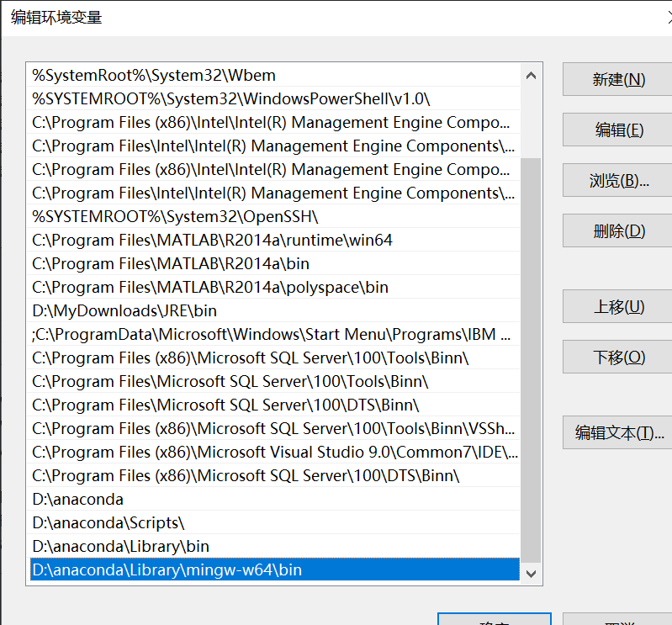Image resolution: width=672 pixels, height=625 pixels.
Task: Click the scrollbar down arrow
Action: tap(531, 573)
